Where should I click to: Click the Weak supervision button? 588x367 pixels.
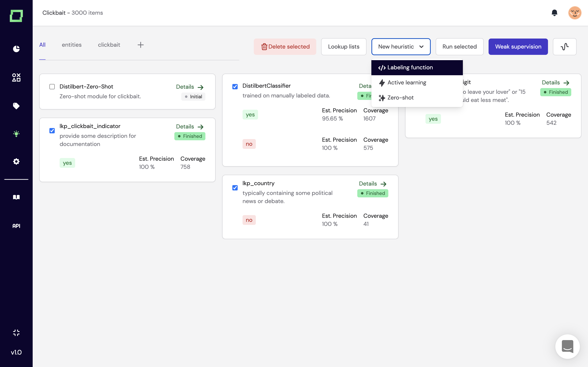[x=518, y=47]
